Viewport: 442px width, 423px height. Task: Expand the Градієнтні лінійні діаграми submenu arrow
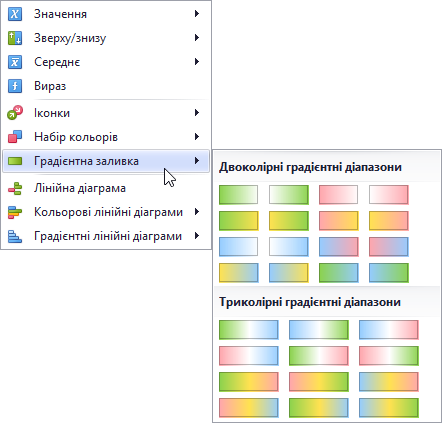click(197, 236)
